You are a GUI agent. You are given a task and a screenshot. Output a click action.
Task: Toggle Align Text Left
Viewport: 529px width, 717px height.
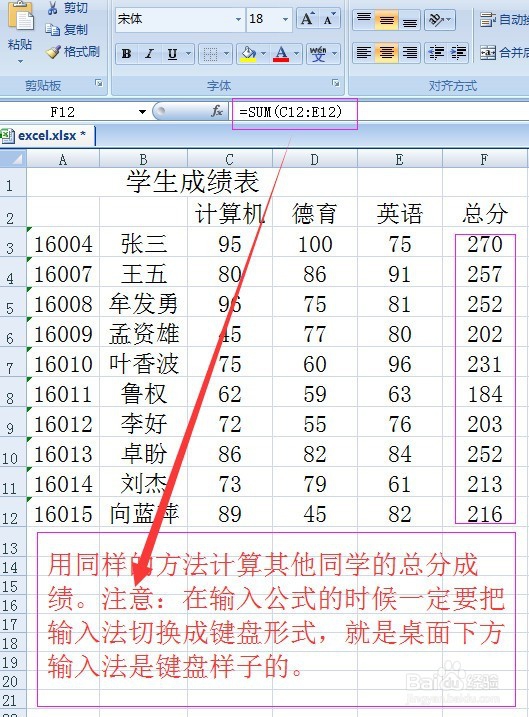click(x=364, y=53)
